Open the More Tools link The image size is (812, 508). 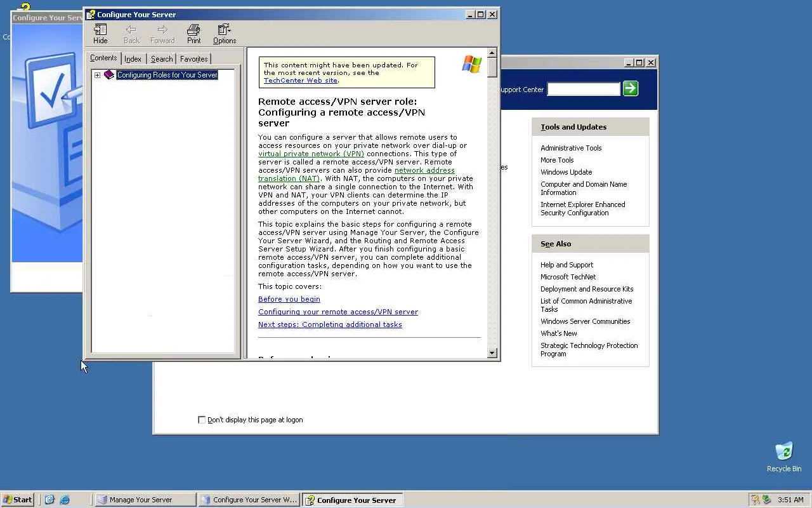[x=557, y=160]
